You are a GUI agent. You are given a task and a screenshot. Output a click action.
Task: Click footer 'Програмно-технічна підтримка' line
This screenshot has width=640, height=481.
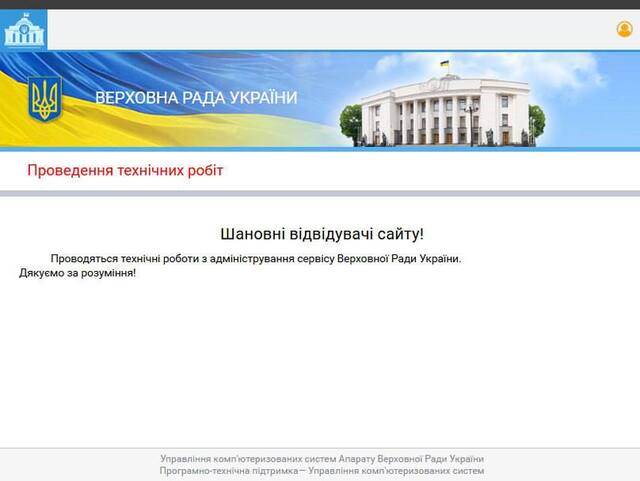[322, 471]
